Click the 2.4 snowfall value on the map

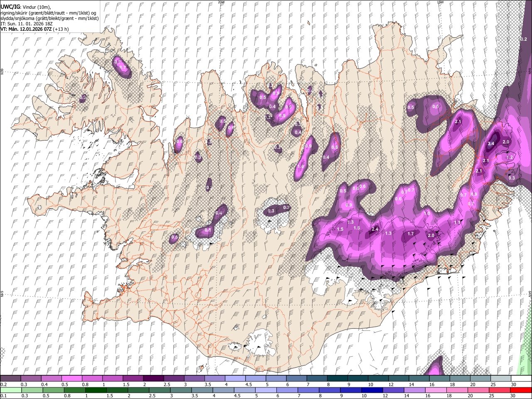click(x=375, y=229)
